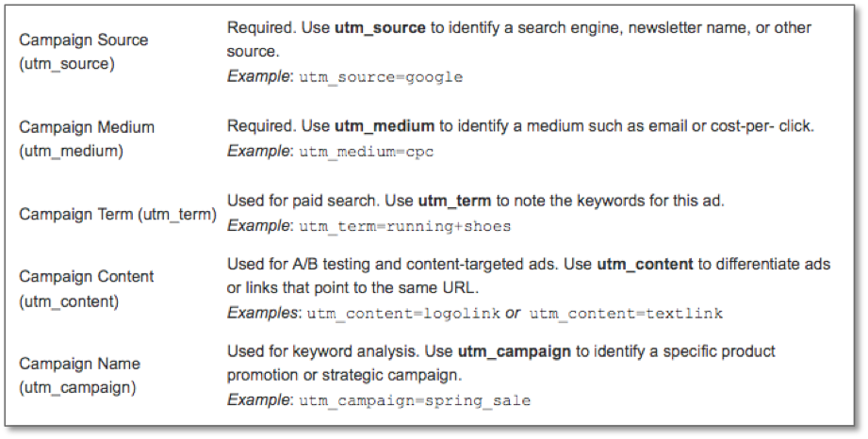
Task: Click the italic "Examples" label in Content row
Action: pos(261,313)
